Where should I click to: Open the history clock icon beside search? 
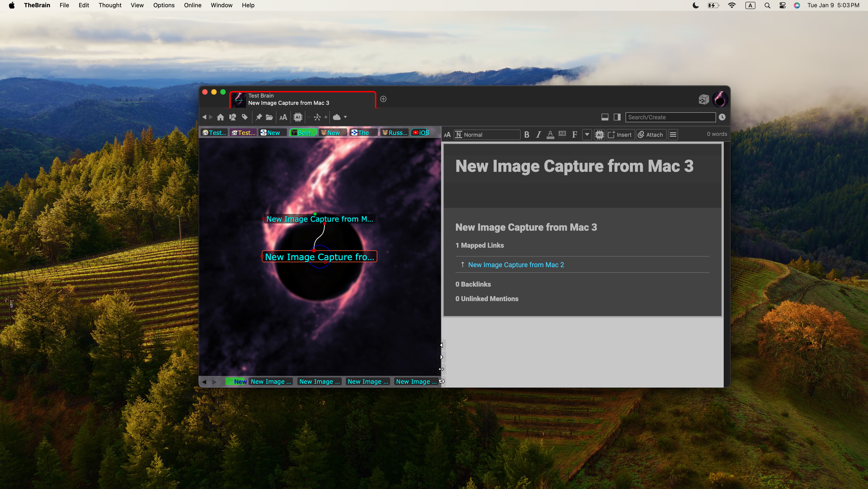[722, 117]
